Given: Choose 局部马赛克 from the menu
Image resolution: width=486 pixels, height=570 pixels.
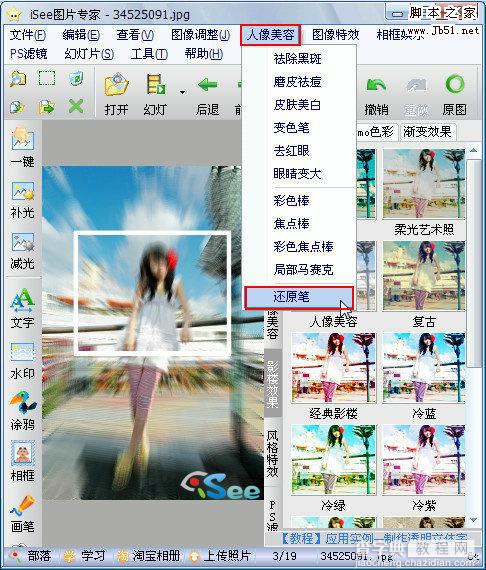Looking at the screenshot, I should 299,269.
